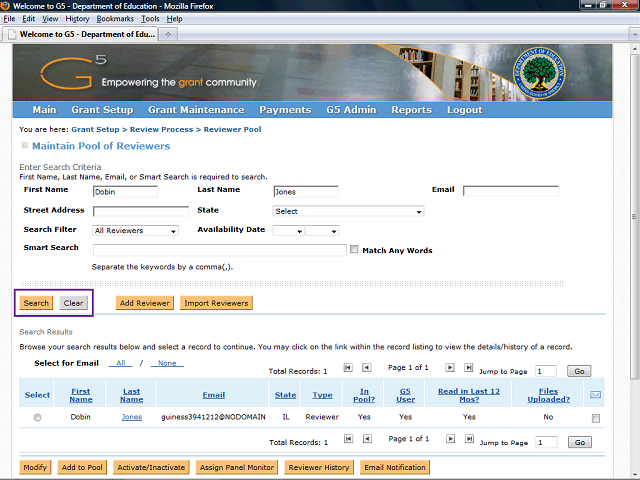The image size is (640, 480).
Task: Open the Bookmarks menu in Firefox
Action: [115, 19]
